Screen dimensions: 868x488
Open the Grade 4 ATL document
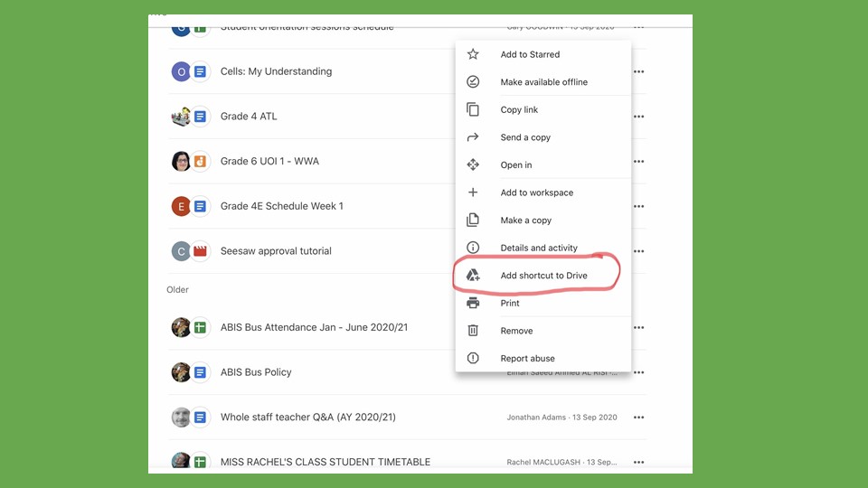(249, 117)
